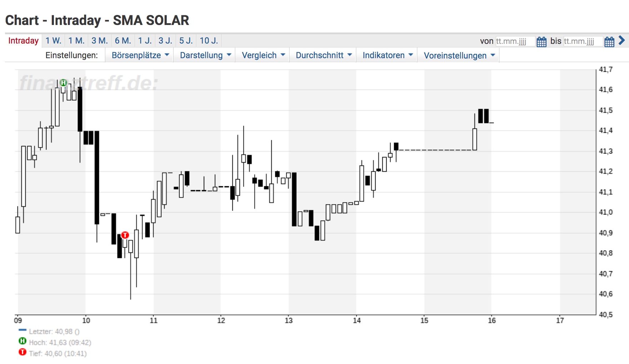Open the Voreinstellungen dropdown
This screenshot has height=364, width=629.
click(x=458, y=55)
